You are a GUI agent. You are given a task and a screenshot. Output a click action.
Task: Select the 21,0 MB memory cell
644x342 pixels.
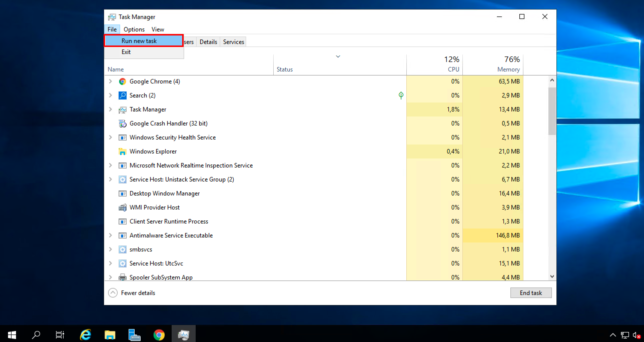click(493, 151)
